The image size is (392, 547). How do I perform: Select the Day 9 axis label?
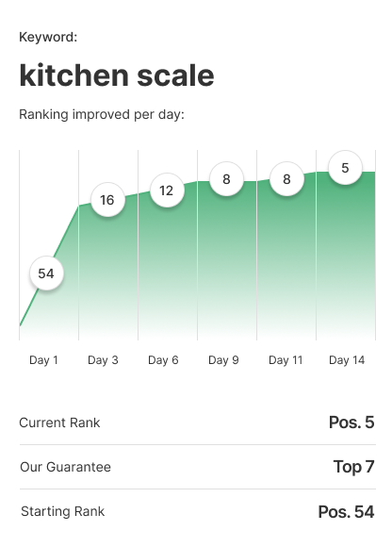[x=223, y=360]
